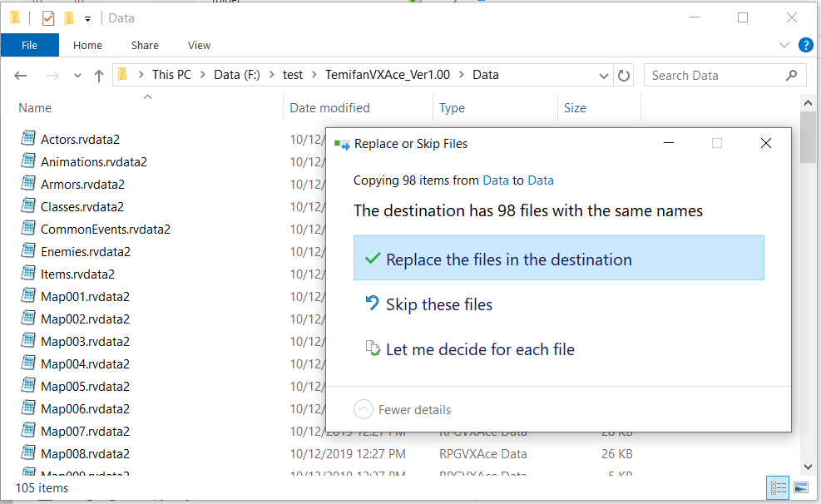Click the Map007.rvdata2 file icon

(x=28, y=431)
